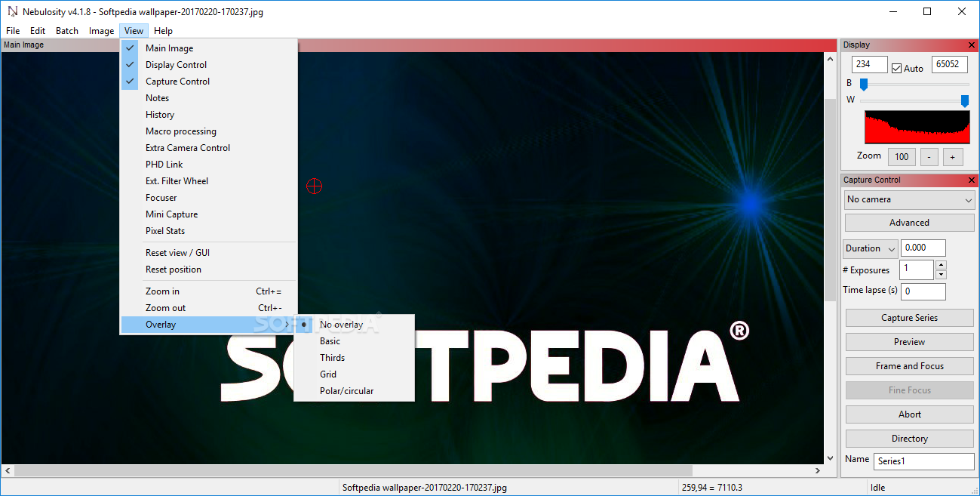Decrease # Exposures with down arrow
980x496 pixels.
941,275
